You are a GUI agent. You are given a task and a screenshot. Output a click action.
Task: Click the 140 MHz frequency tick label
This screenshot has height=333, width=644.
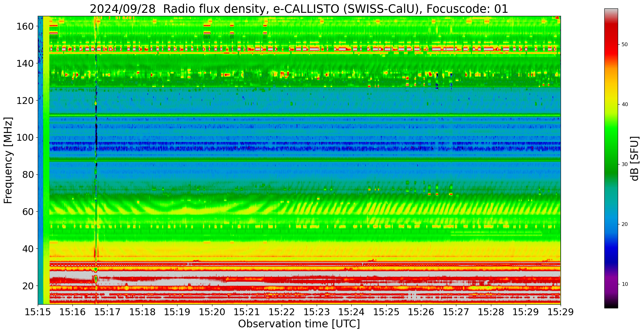pyautogui.click(x=25, y=63)
